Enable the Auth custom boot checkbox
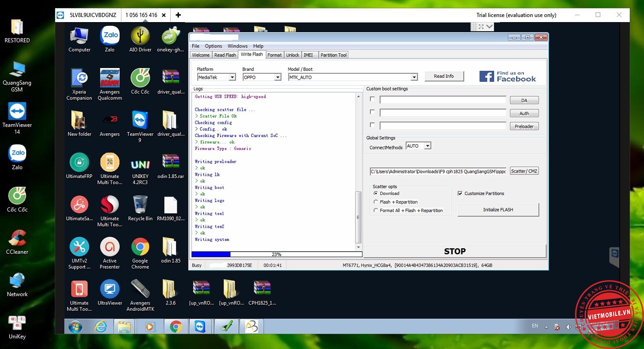Viewport: 644px width, 349px height. tap(372, 112)
